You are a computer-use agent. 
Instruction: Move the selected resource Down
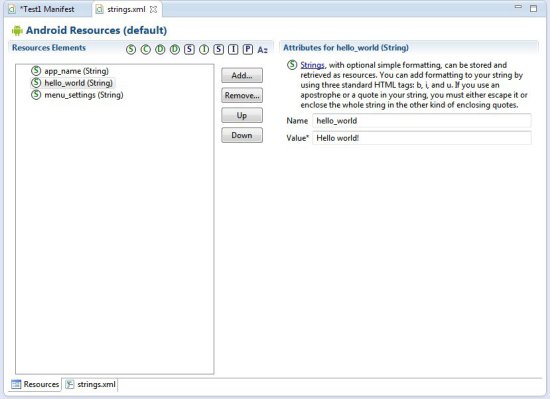(242, 135)
